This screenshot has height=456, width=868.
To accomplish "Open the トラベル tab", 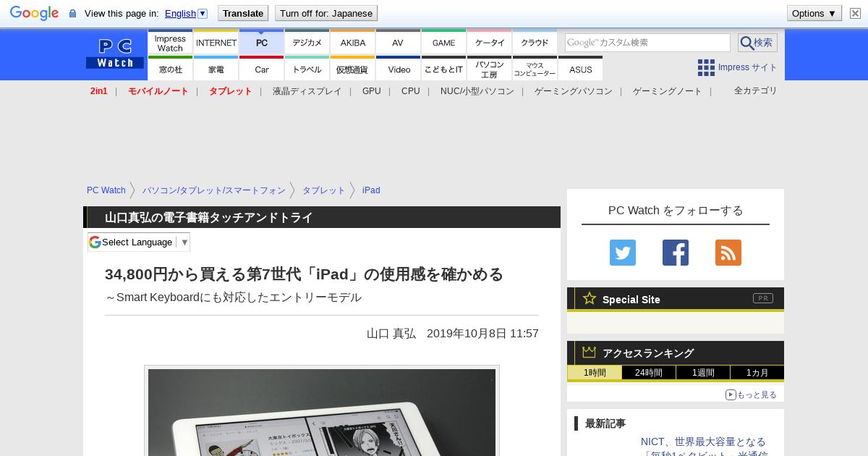I will (307, 69).
